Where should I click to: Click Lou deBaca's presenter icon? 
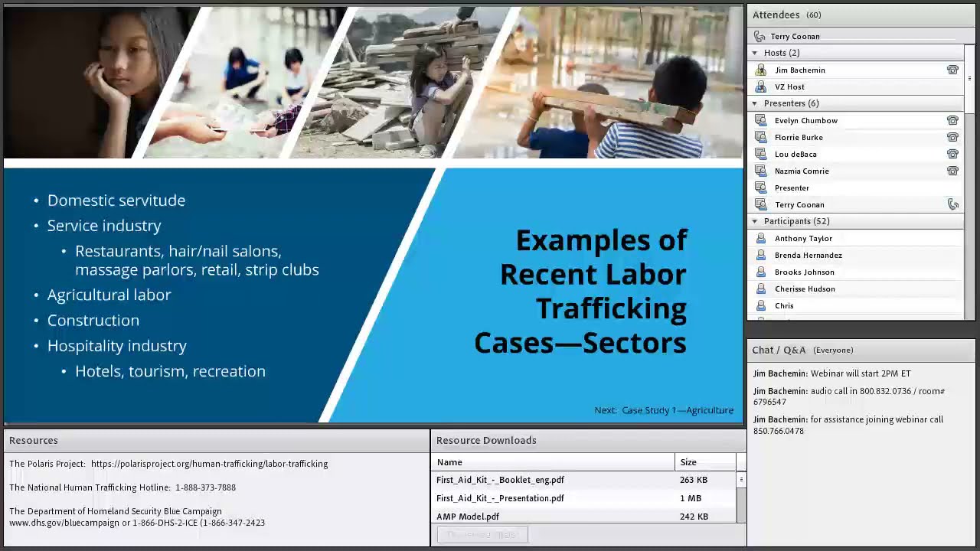(760, 154)
